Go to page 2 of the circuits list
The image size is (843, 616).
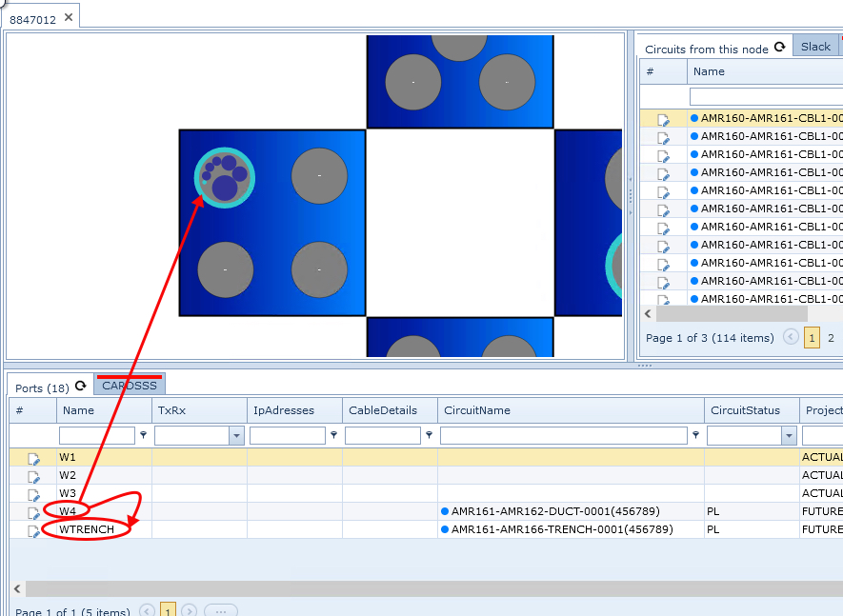pyautogui.click(x=831, y=337)
